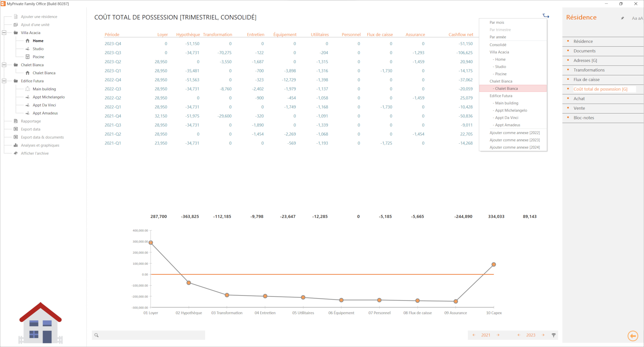Decrease the 2021 start year
Viewport: 644px width, 347px height.
[x=474, y=335]
